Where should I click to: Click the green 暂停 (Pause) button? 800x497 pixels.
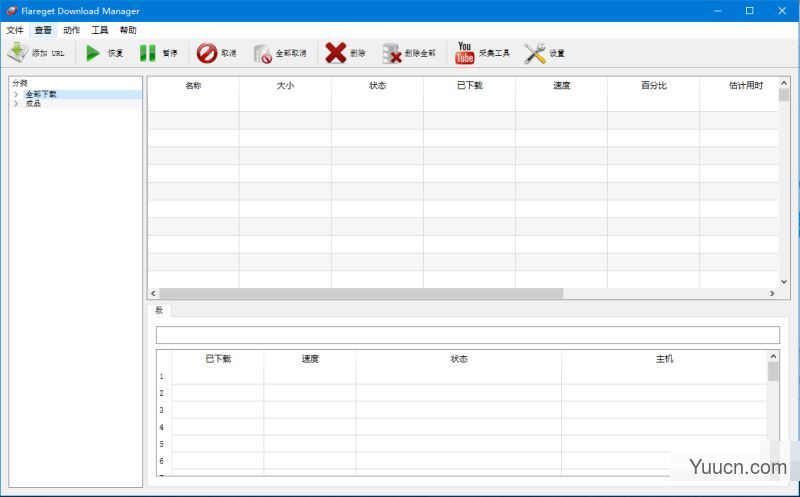tap(158, 53)
